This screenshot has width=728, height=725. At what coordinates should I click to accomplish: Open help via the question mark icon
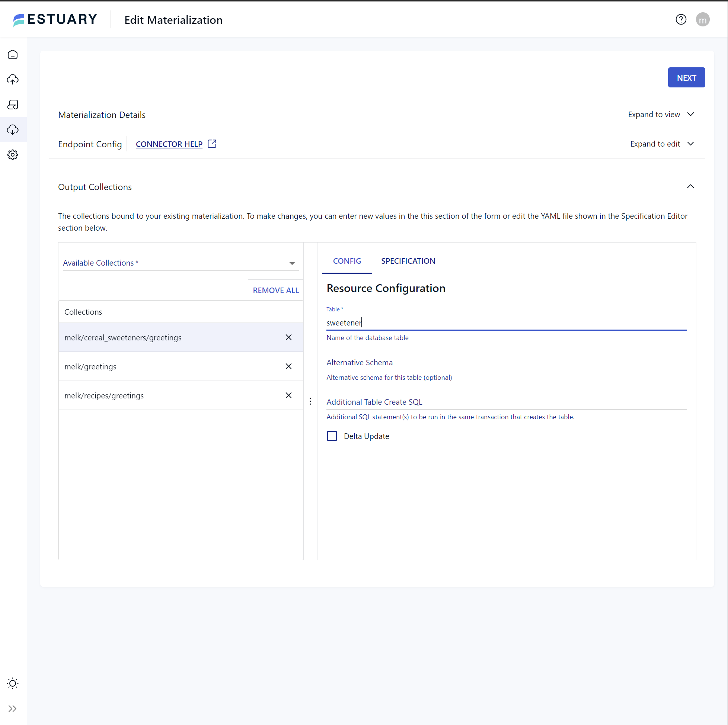point(681,19)
